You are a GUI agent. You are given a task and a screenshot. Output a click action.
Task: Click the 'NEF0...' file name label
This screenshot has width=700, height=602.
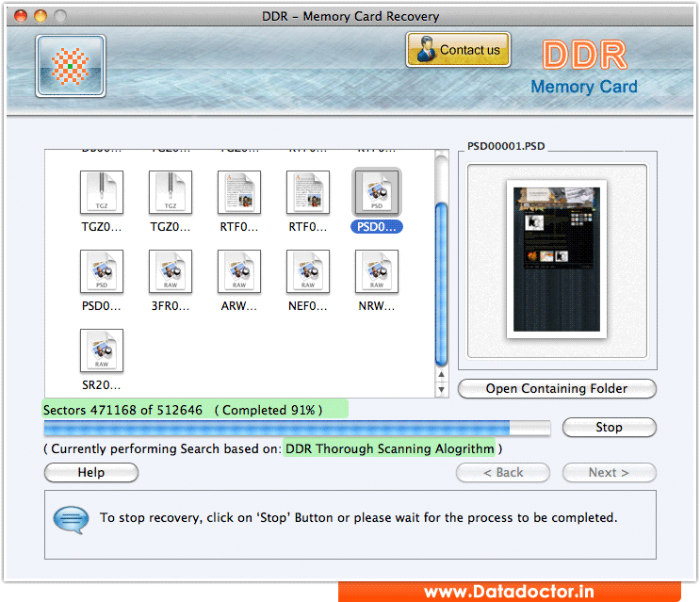tap(307, 305)
